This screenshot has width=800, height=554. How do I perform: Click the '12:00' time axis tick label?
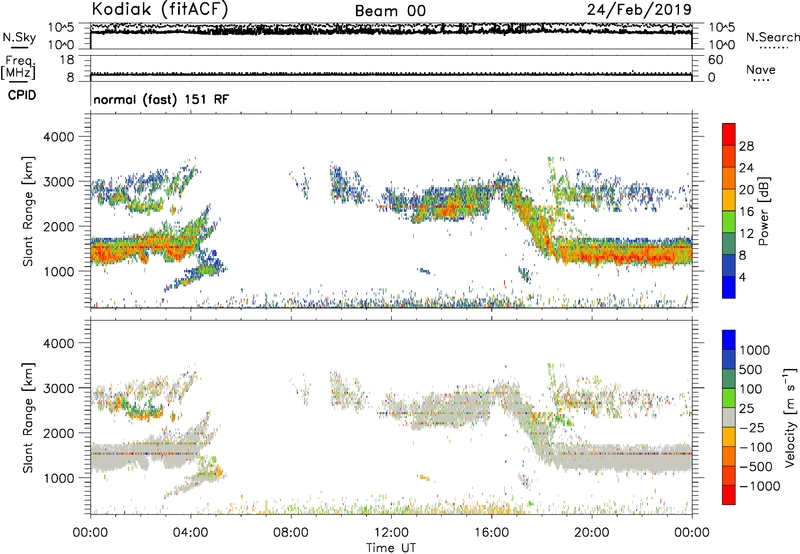(391, 533)
